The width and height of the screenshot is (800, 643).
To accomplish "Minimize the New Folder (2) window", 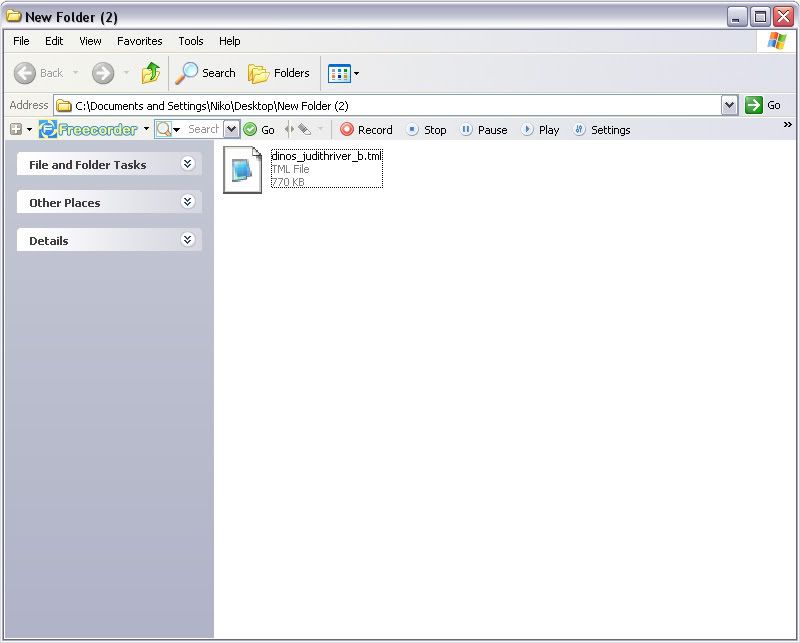I will click(x=736, y=17).
